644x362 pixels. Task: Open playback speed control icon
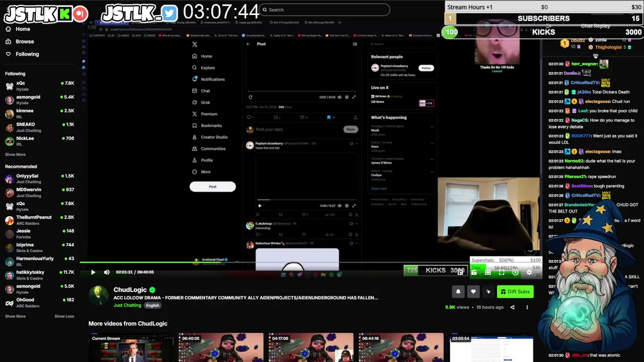(x=515, y=273)
